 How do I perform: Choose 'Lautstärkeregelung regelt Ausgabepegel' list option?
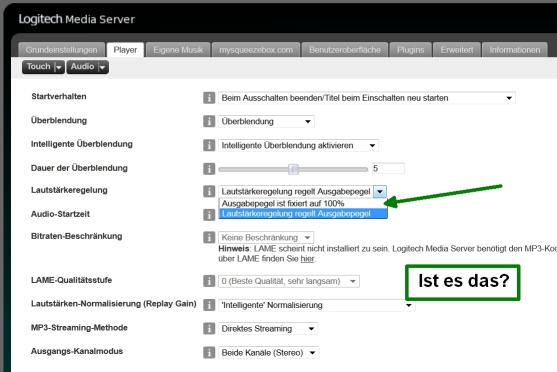pyautogui.click(x=303, y=214)
